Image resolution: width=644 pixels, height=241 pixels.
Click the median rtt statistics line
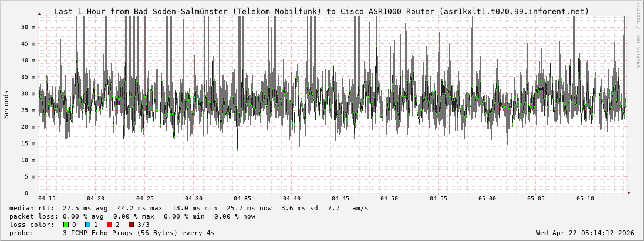[189, 208]
